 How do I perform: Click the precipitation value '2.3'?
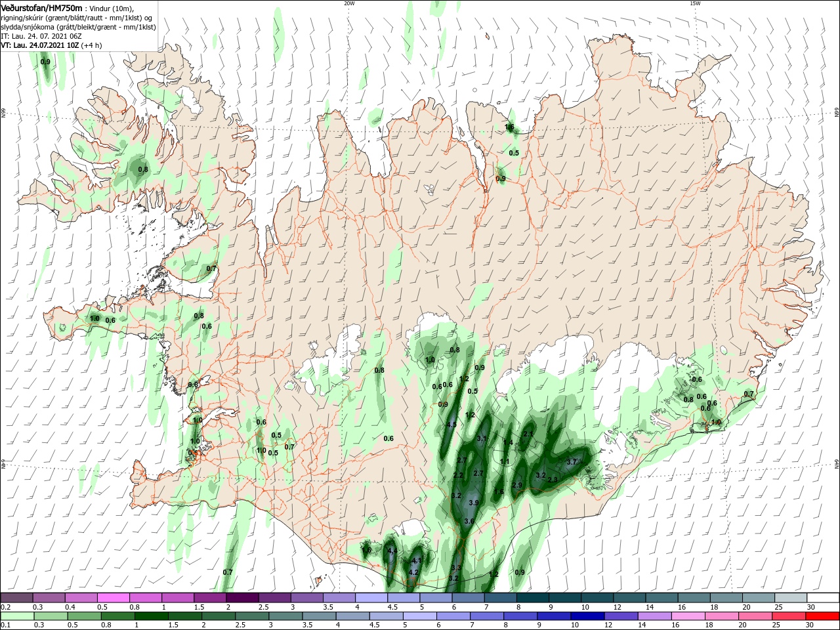click(x=553, y=480)
